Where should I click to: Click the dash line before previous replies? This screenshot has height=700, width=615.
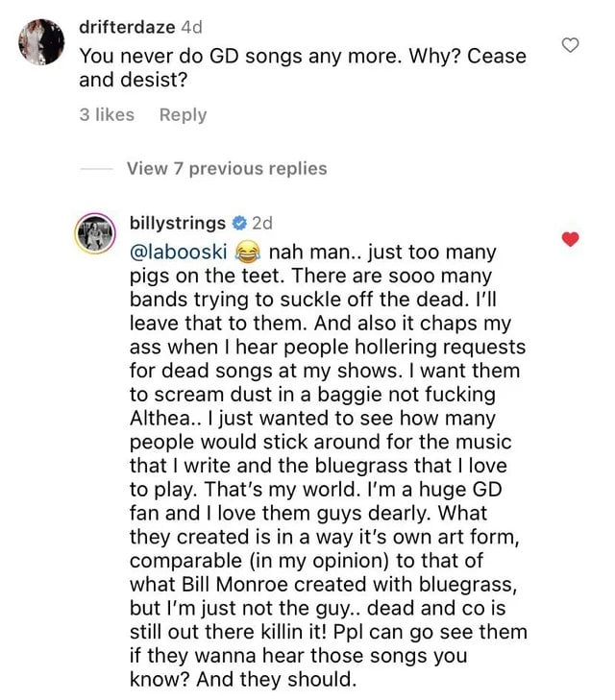[96, 169]
